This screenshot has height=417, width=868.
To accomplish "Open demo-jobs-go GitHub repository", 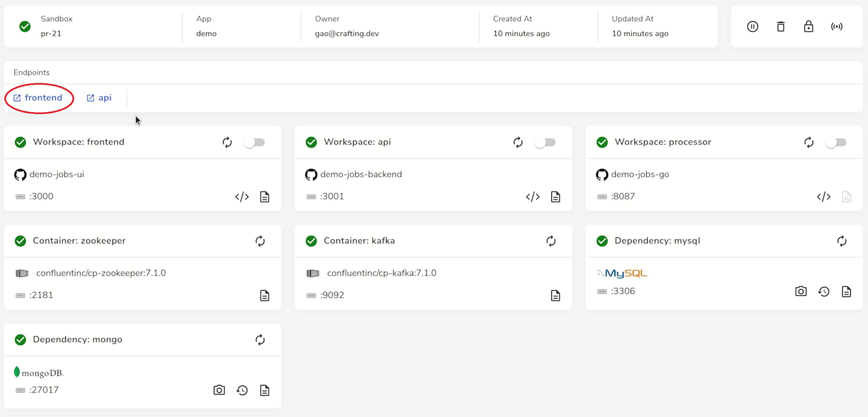I will point(640,174).
